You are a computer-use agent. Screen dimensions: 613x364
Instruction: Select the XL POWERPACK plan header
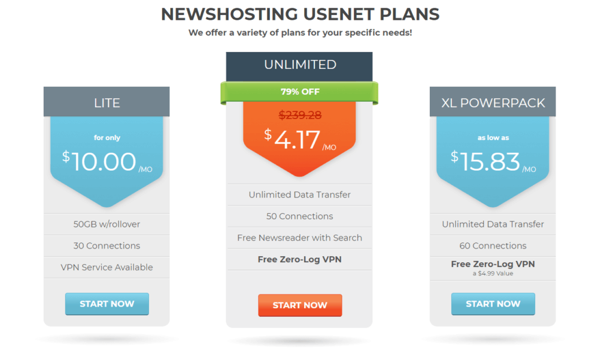coord(493,102)
